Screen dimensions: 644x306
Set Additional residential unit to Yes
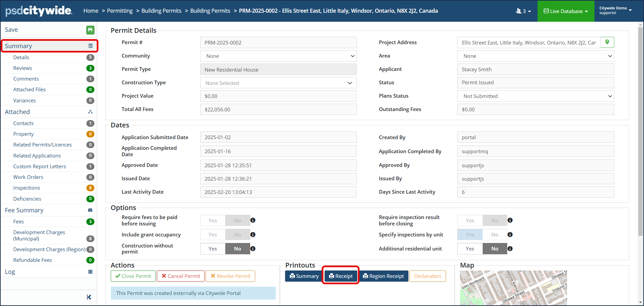[x=470, y=248]
